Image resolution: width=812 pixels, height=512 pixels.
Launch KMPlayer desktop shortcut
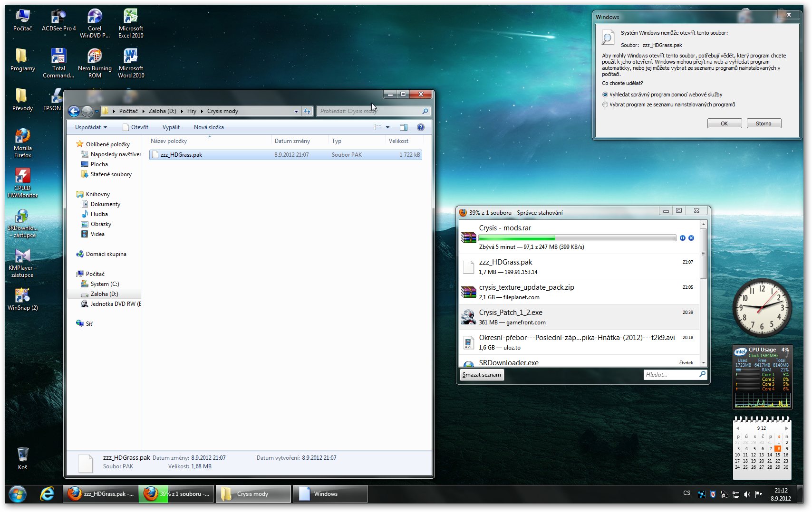[x=22, y=263]
